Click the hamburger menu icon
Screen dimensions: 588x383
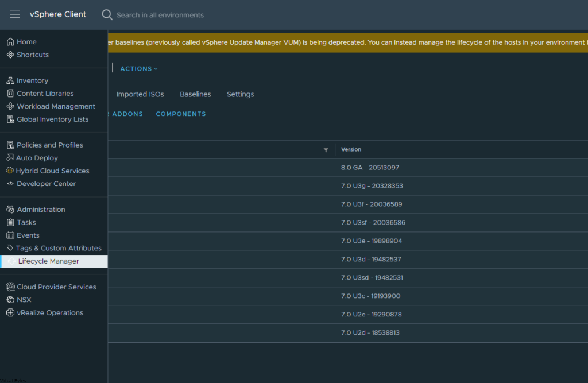[x=15, y=14]
